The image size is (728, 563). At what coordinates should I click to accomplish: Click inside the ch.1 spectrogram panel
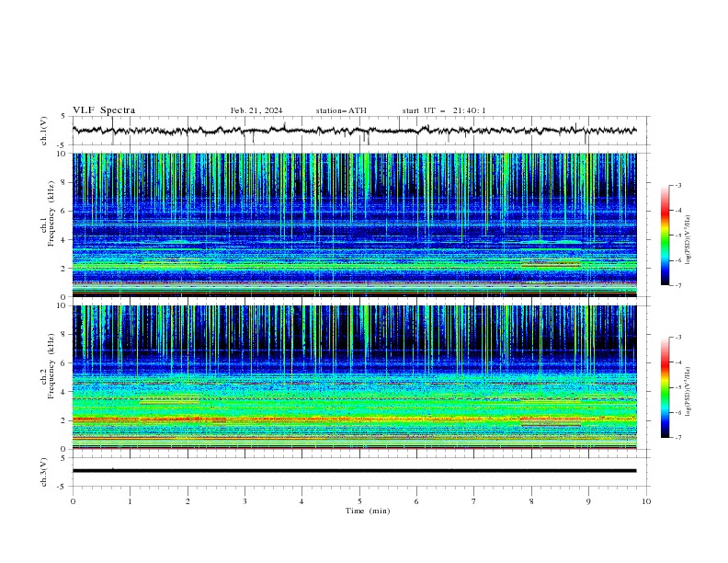[354, 224]
